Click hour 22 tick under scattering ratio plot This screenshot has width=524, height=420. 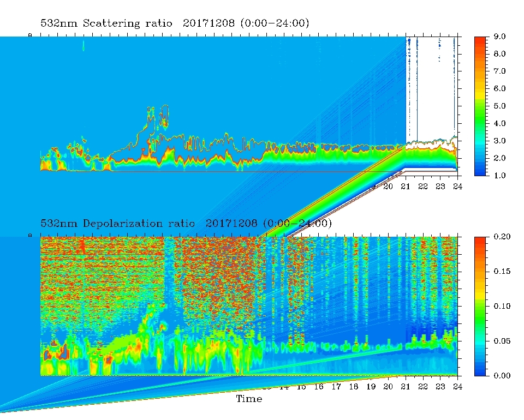pos(422,187)
